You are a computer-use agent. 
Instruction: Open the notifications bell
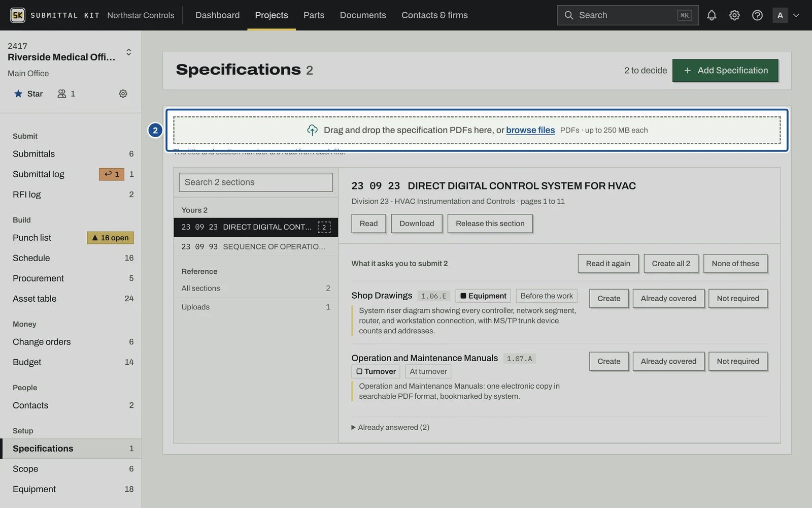click(x=712, y=15)
